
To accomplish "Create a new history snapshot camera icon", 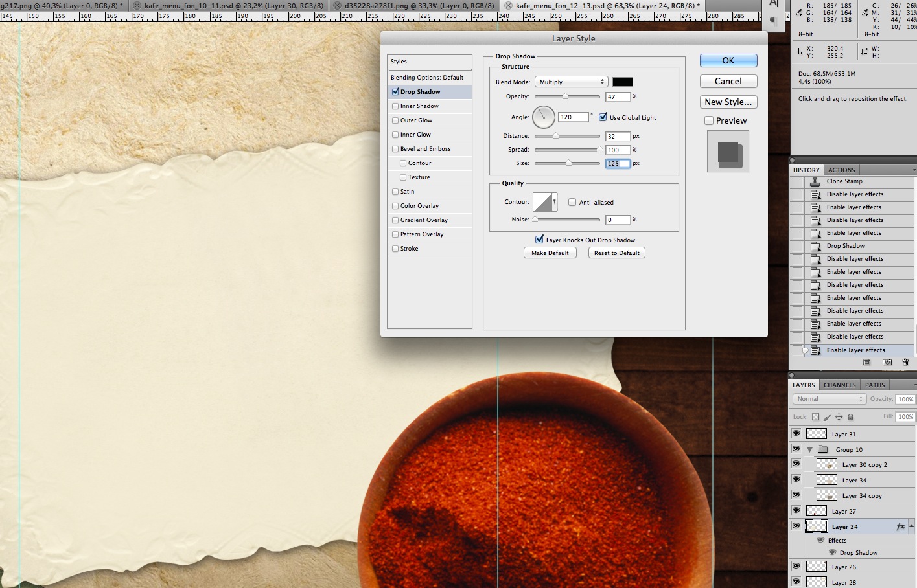I will 887,363.
